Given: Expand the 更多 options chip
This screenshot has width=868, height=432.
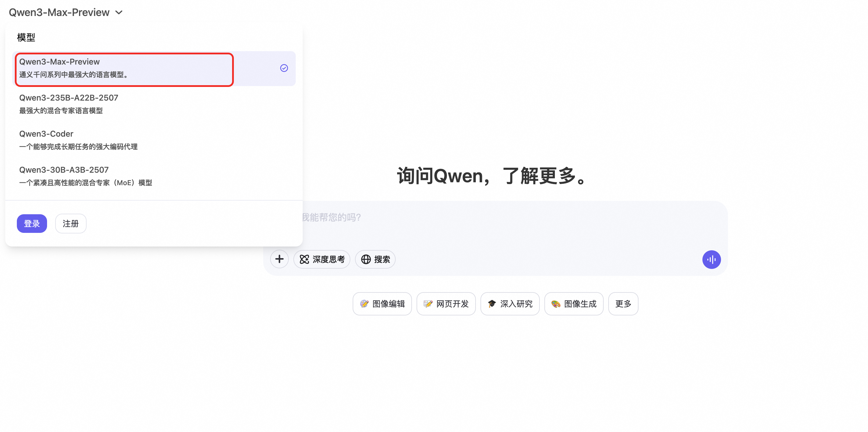Looking at the screenshot, I should point(623,304).
